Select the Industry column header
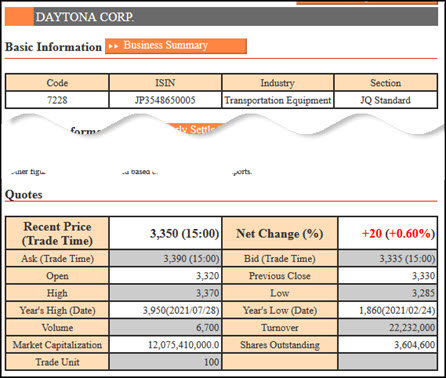 click(278, 82)
